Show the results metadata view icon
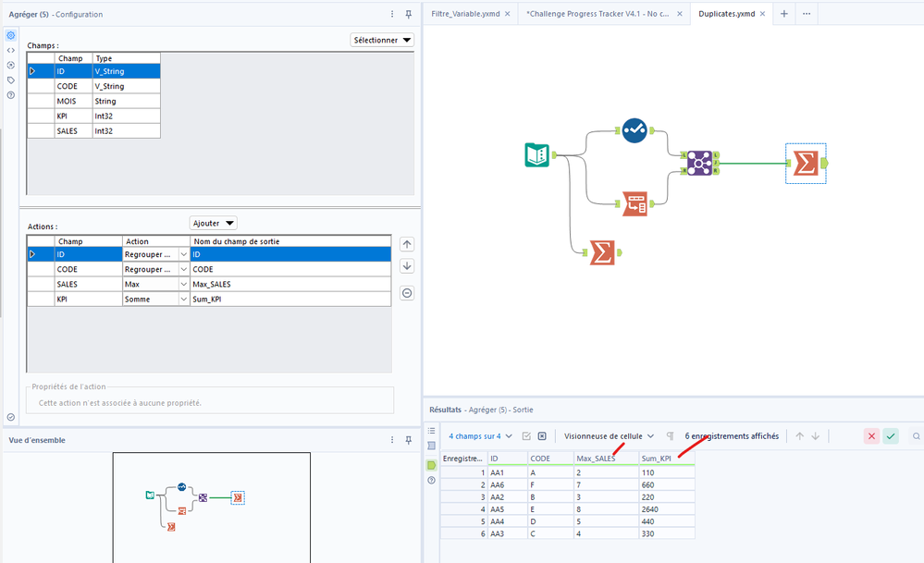Screen dimensions: 924x563 click(431, 446)
